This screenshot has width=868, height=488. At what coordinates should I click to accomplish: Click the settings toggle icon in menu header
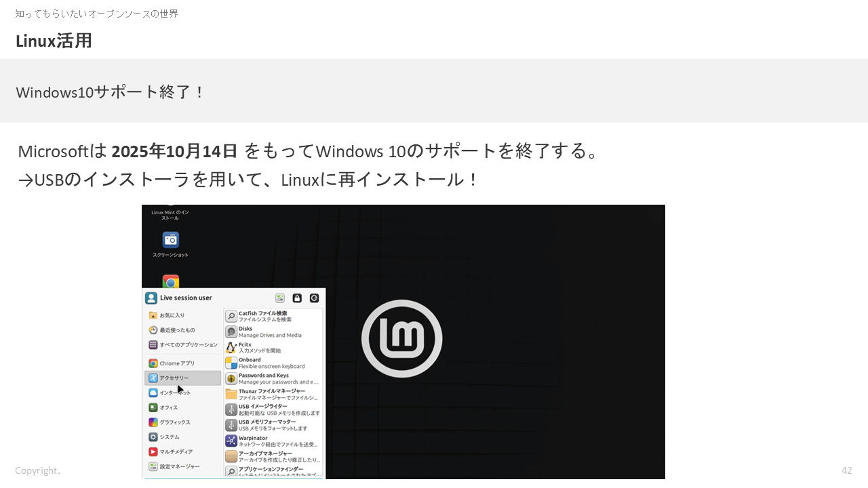click(x=280, y=298)
